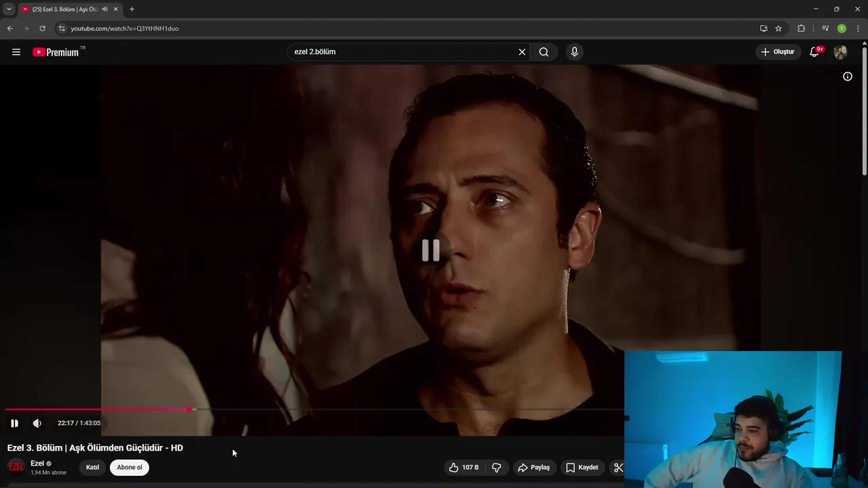Close the Ezel 3. Bölüm tab
This screenshot has height=488, width=868.
coord(115,9)
